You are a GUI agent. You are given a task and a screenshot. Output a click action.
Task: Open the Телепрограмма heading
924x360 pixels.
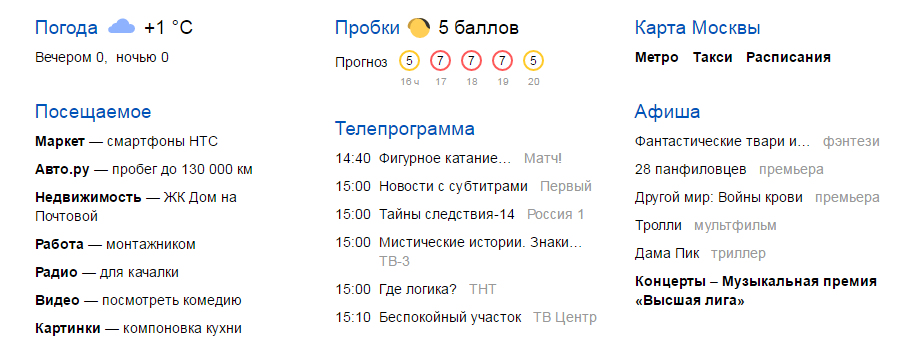click(x=405, y=128)
